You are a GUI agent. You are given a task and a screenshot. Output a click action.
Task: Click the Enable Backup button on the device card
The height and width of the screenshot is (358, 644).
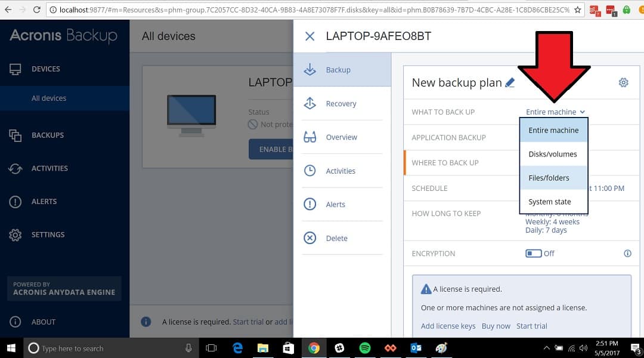271,149
